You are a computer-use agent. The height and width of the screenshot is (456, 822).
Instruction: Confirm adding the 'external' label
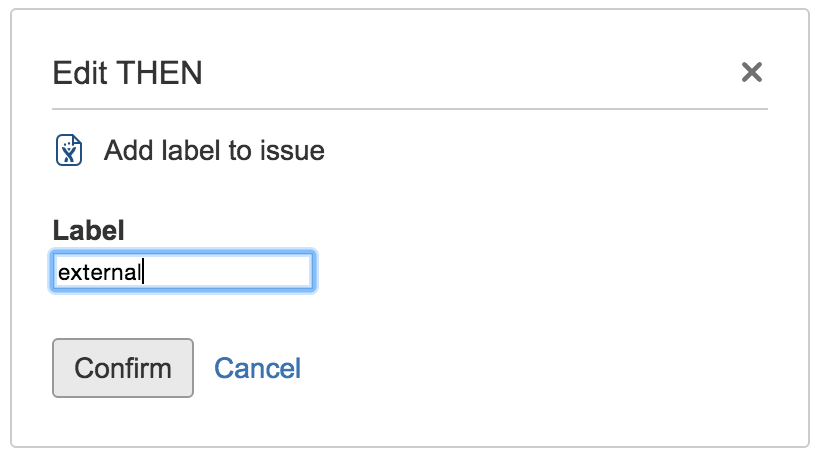pos(123,368)
